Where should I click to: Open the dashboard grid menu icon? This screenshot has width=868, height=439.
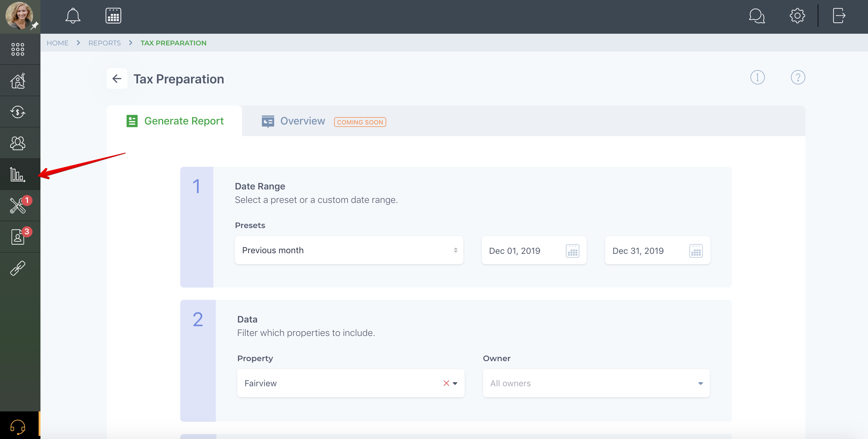coord(17,49)
